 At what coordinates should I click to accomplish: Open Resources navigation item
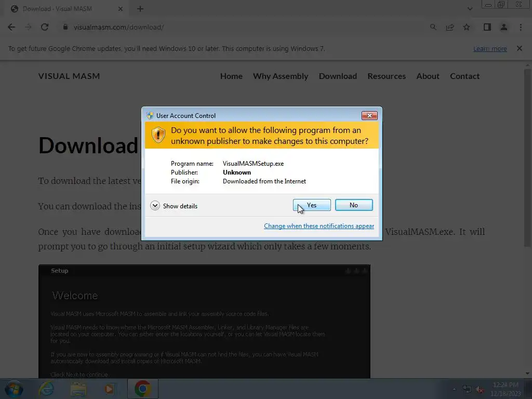click(387, 76)
